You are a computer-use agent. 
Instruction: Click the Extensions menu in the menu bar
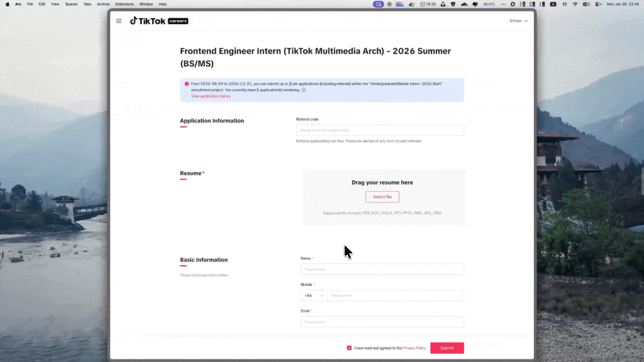(124, 4)
